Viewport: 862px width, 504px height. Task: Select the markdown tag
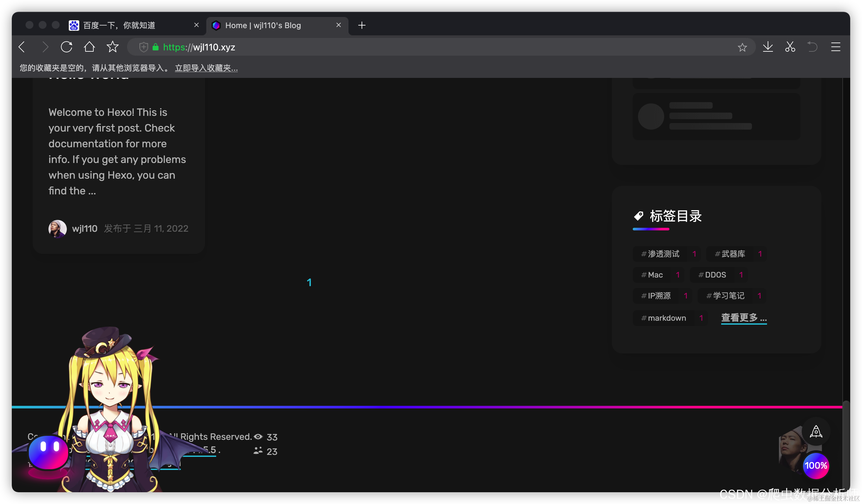click(x=666, y=318)
